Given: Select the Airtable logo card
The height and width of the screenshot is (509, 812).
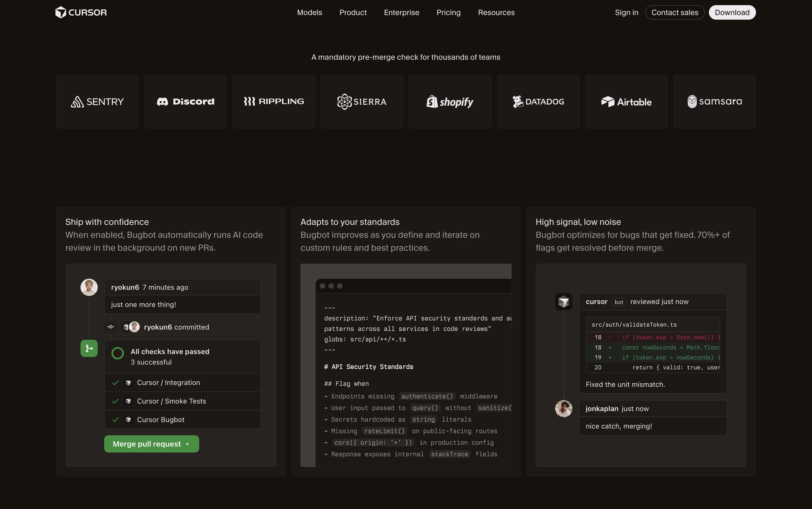Looking at the screenshot, I should pos(626,102).
